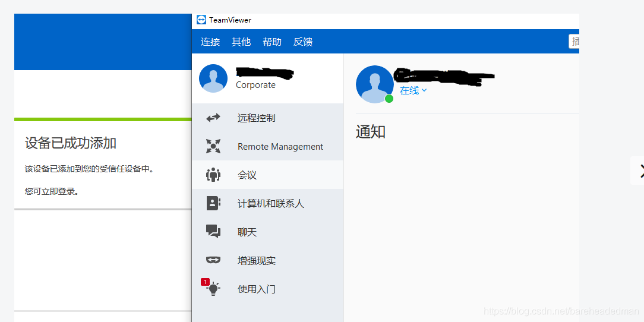The width and height of the screenshot is (644, 322).
Task: Click the contacts book icon
Action: coord(213,203)
